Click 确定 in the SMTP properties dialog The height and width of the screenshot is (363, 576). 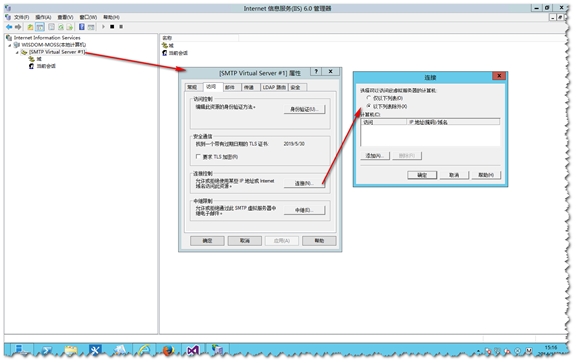coord(207,241)
